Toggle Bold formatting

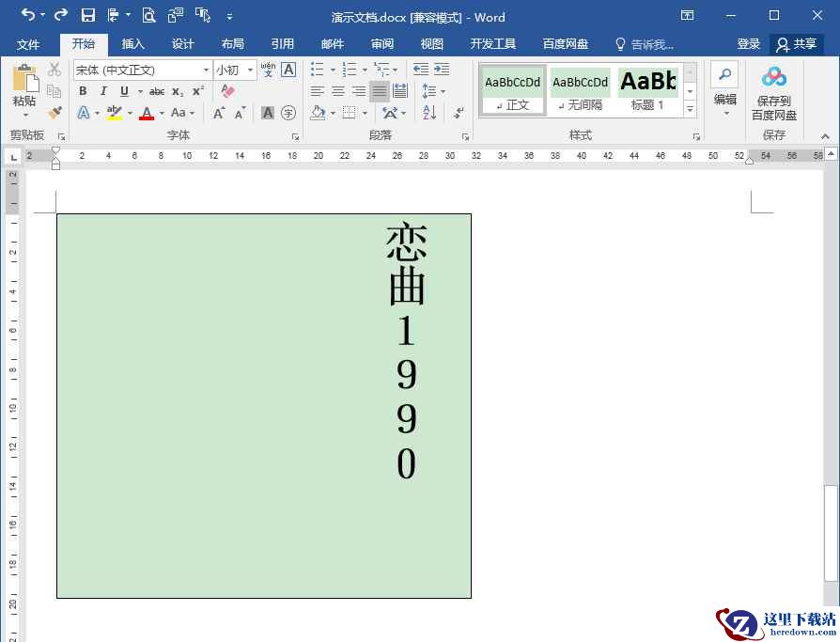[x=83, y=91]
